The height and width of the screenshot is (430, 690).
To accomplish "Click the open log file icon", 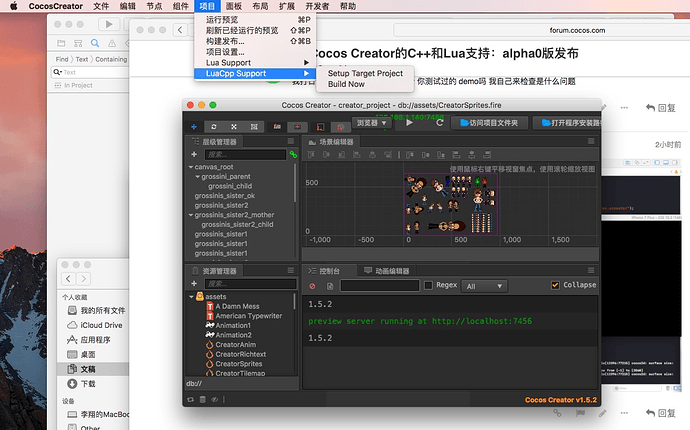I will [x=330, y=286].
